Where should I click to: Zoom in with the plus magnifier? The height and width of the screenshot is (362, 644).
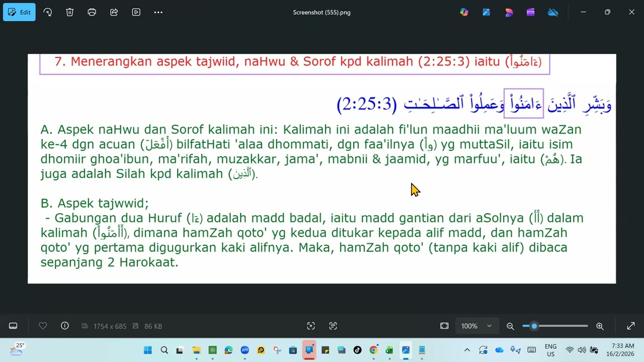pos(600,326)
